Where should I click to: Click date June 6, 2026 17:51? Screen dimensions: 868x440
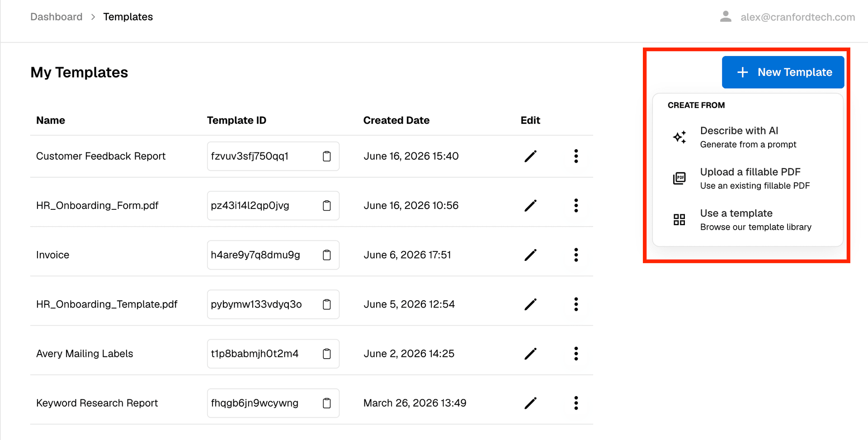(x=407, y=255)
